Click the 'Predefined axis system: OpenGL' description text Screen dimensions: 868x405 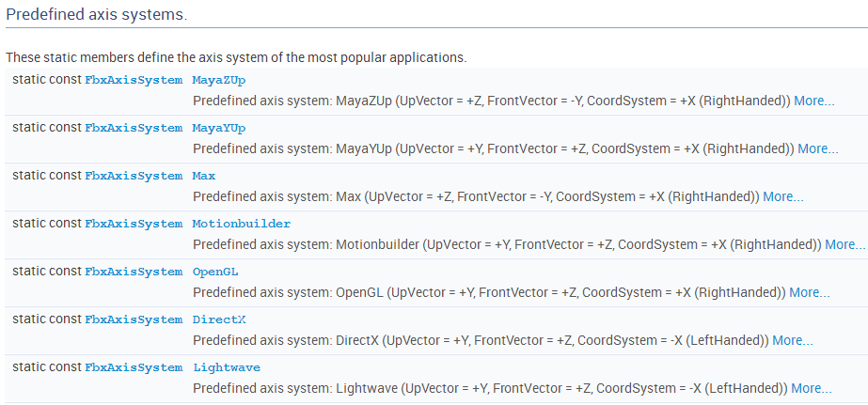489,292
